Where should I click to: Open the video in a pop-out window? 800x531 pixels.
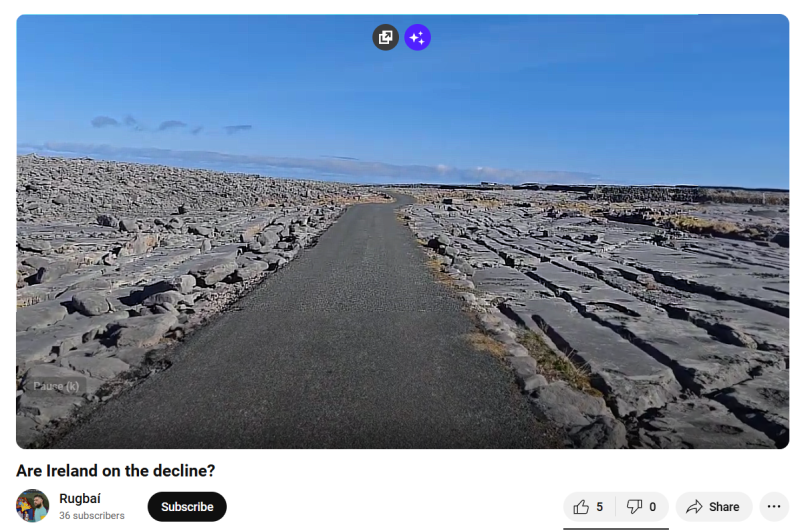click(x=385, y=37)
